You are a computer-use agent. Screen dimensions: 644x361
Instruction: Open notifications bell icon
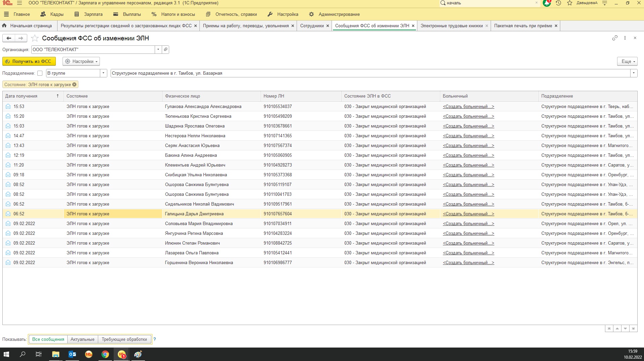click(547, 3)
